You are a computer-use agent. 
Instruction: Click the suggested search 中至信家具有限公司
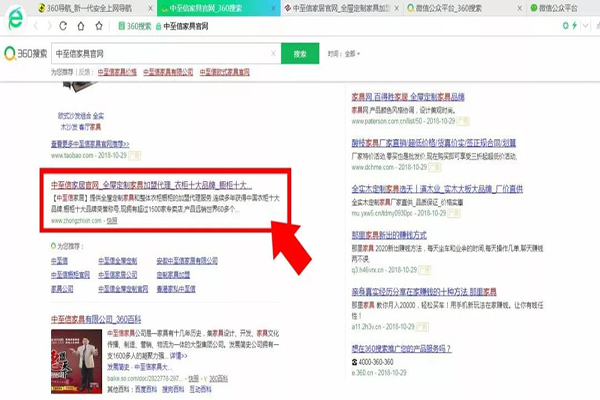[x=168, y=72]
